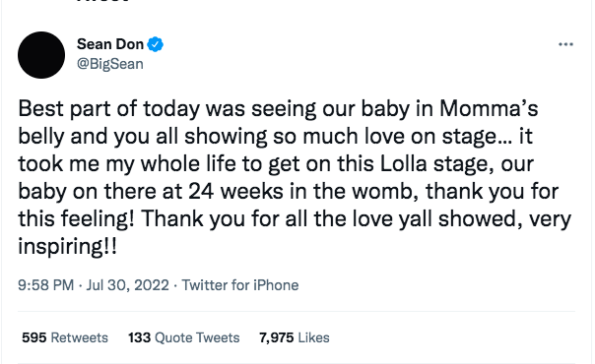Click the Sean Don display name
This screenshot has width=595, height=364.
[x=110, y=44]
